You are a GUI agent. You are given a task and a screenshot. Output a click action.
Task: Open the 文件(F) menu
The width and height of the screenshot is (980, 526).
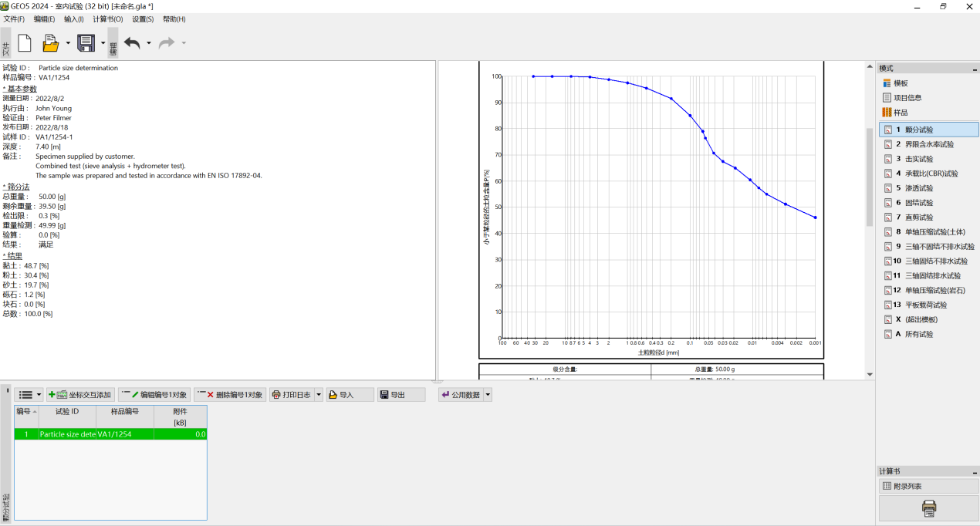[14, 19]
